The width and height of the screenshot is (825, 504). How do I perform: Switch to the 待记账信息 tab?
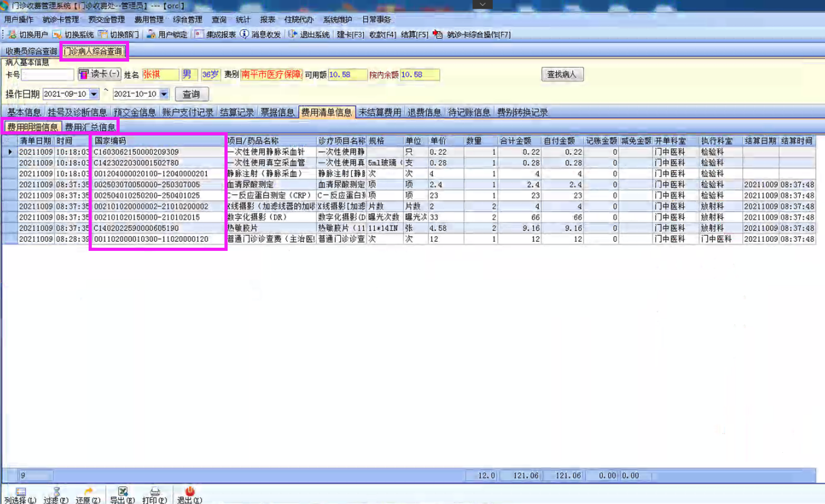click(x=469, y=112)
